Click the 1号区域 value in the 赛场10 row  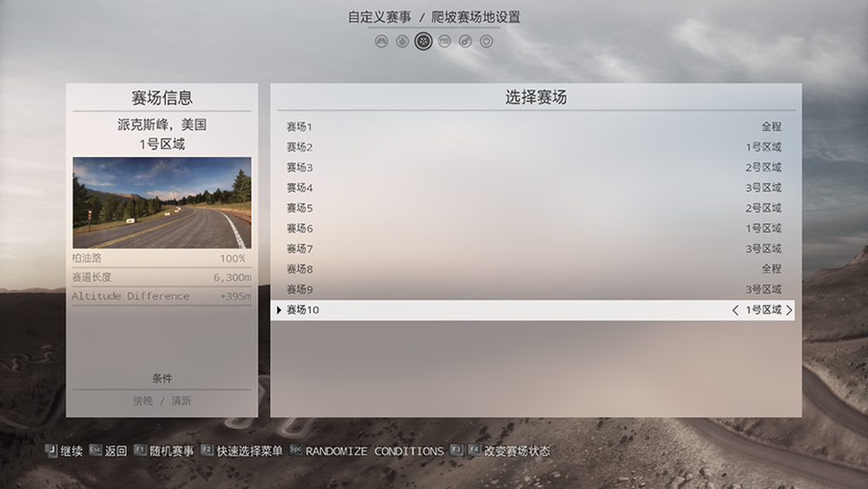pos(763,310)
